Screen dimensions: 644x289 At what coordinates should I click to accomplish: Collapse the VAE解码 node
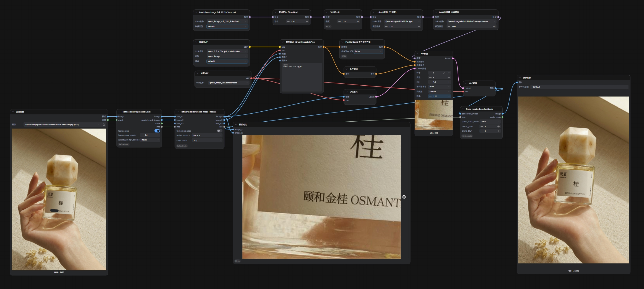pos(466,83)
